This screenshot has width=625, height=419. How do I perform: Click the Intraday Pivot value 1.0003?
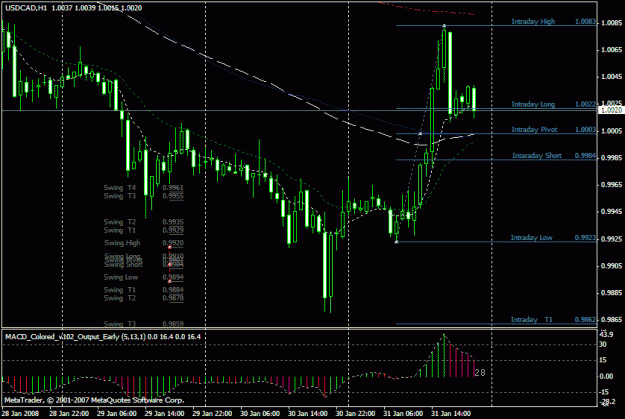[x=586, y=130]
